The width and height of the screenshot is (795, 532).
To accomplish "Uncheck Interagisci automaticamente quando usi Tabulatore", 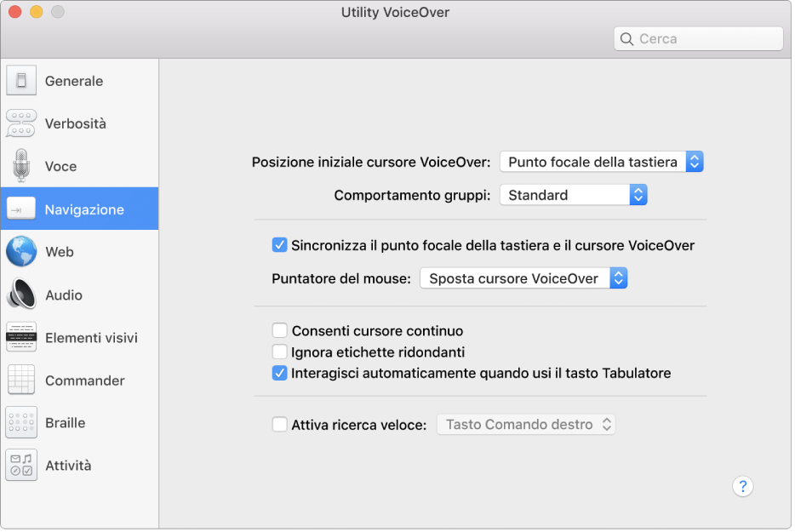I will [279, 373].
